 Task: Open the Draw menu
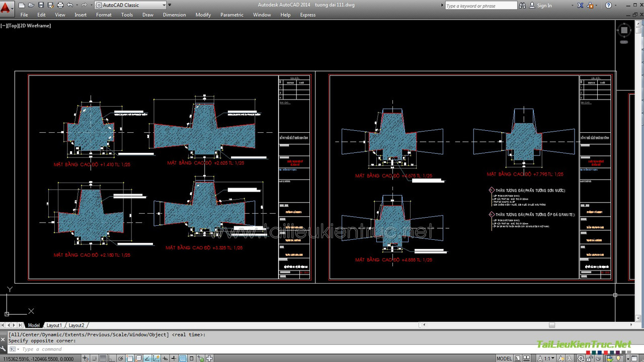[148, 15]
